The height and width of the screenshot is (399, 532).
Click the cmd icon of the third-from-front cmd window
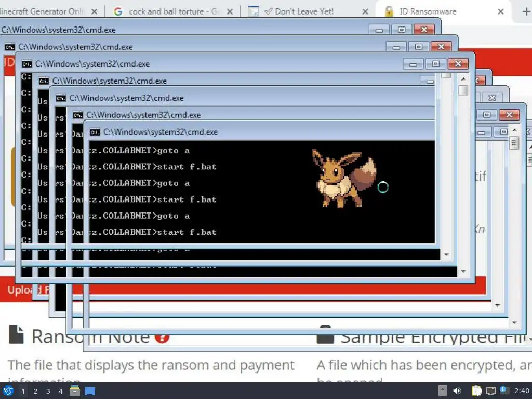click(x=61, y=98)
